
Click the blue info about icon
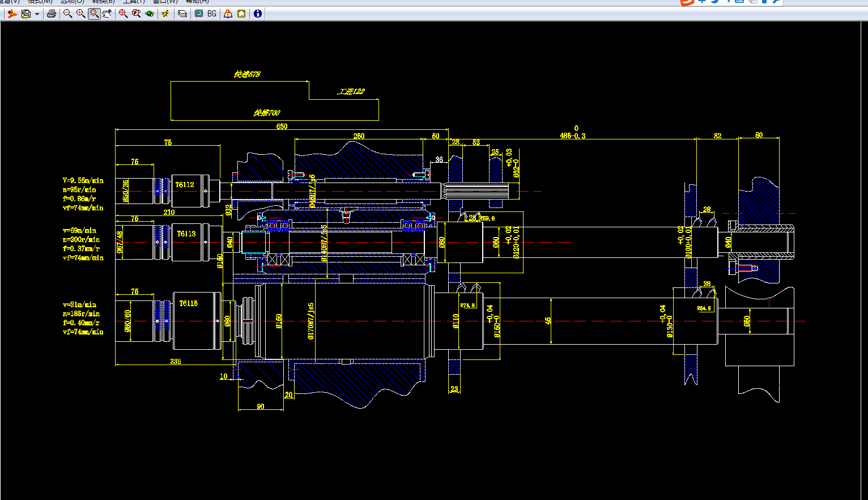[258, 14]
